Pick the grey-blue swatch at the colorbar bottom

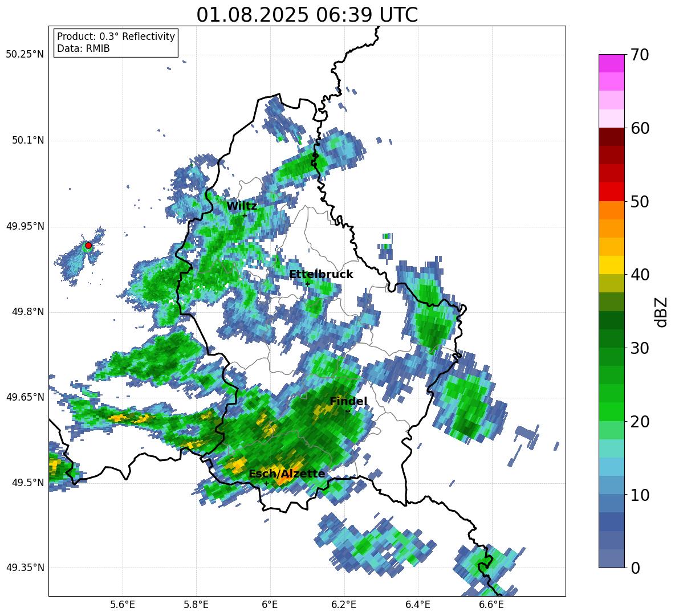click(x=612, y=558)
